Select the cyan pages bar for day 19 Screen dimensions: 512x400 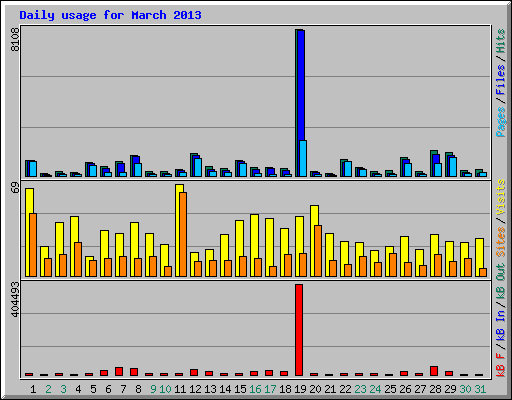303,158
